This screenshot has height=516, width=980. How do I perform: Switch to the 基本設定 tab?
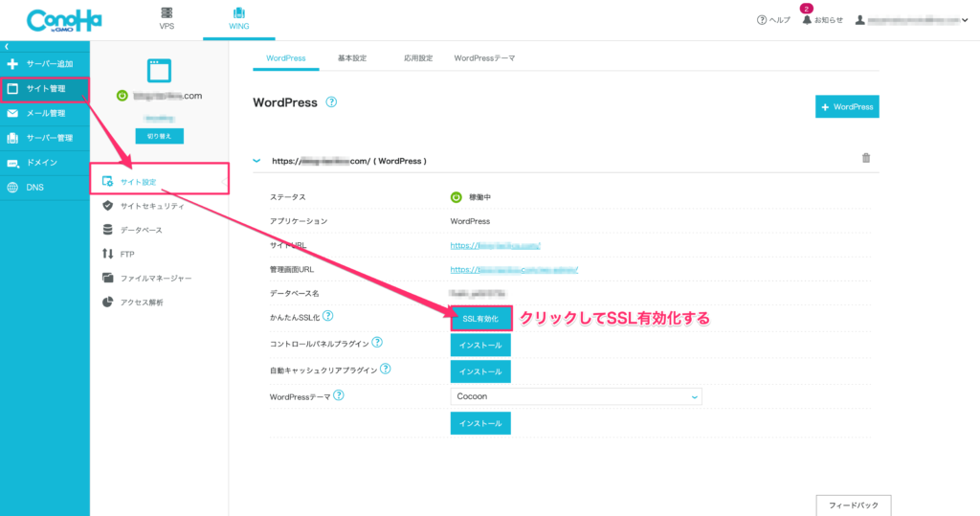tap(352, 58)
